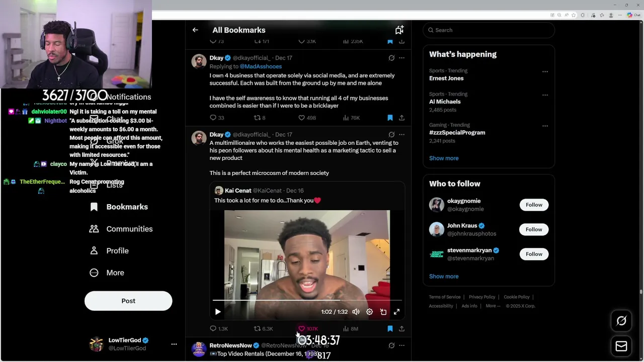The height and width of the screenshot is (362, 644).
Task: Open Al Michaels trending topic
Action: coord(445,102)
